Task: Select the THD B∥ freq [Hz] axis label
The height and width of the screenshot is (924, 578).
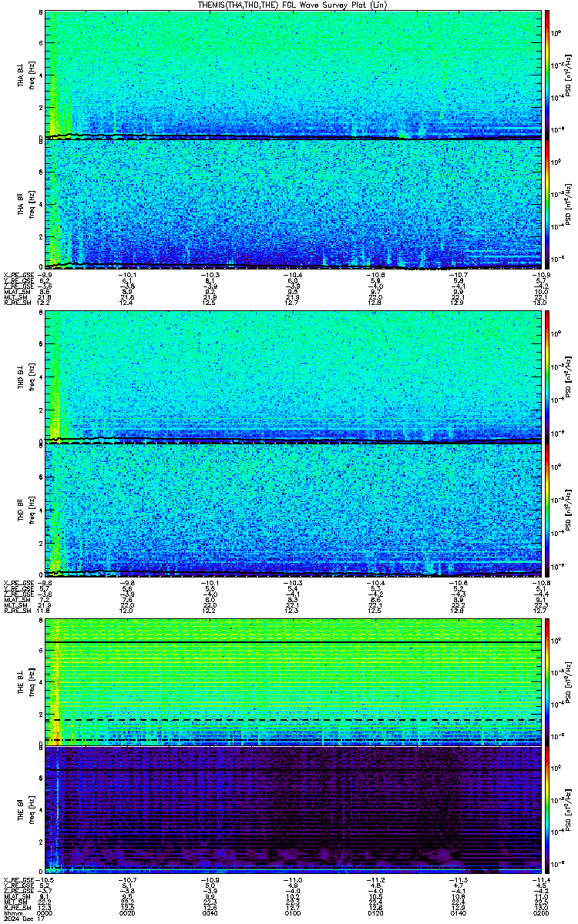Action: point(29,511)
